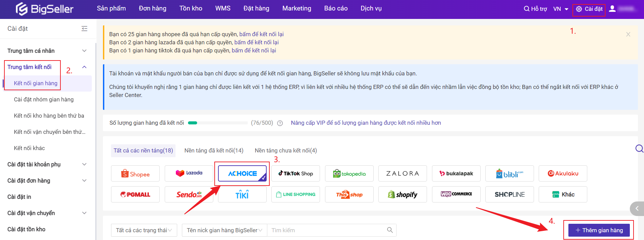
Task: Expand Cài đặt đơn hàng section
Action: tap(84, 181)
